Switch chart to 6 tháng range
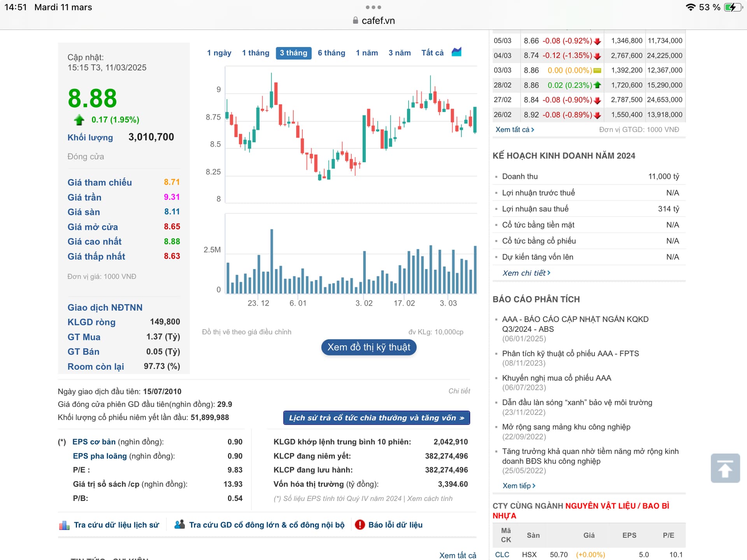 tap(331, 53)
